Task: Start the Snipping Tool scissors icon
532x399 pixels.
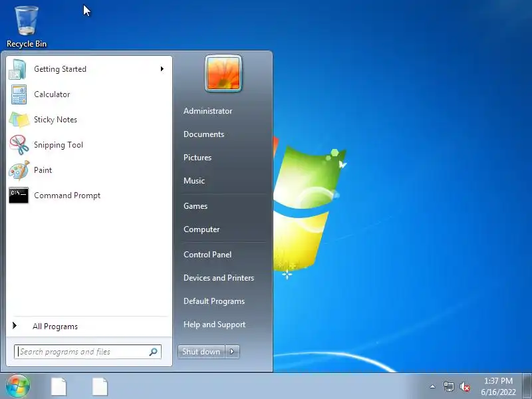Action: point(19,145)
